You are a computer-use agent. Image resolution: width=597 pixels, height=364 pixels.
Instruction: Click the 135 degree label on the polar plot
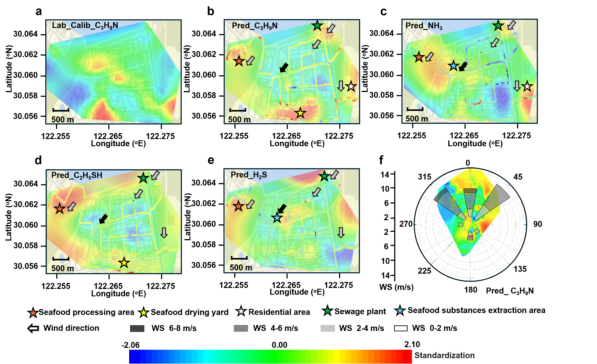pyautogui.click(x=520, y=269)
